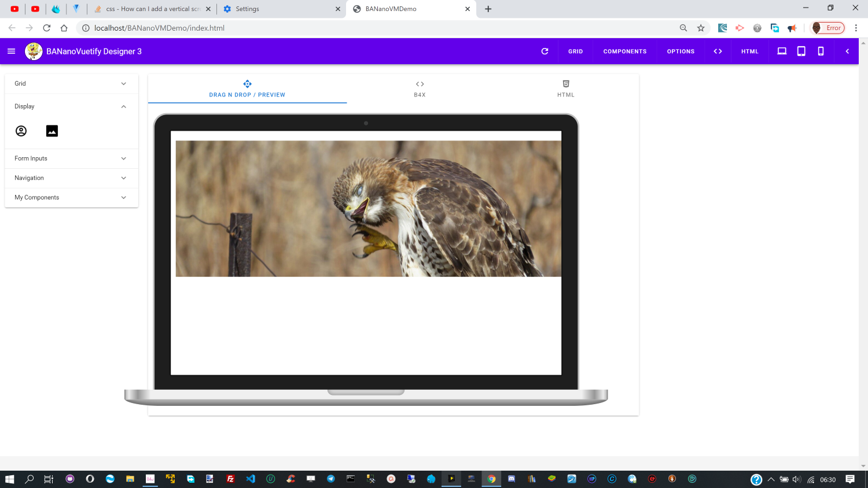The height and width of the screenshot is (488, 868).
Task: Switch to the Drag N Drop / Preview tab
Action: point(247,88)
